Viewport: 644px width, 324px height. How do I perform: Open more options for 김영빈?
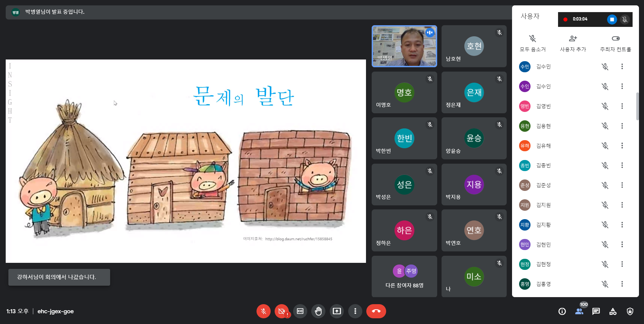pyautogui.click(x=622, y=106)
